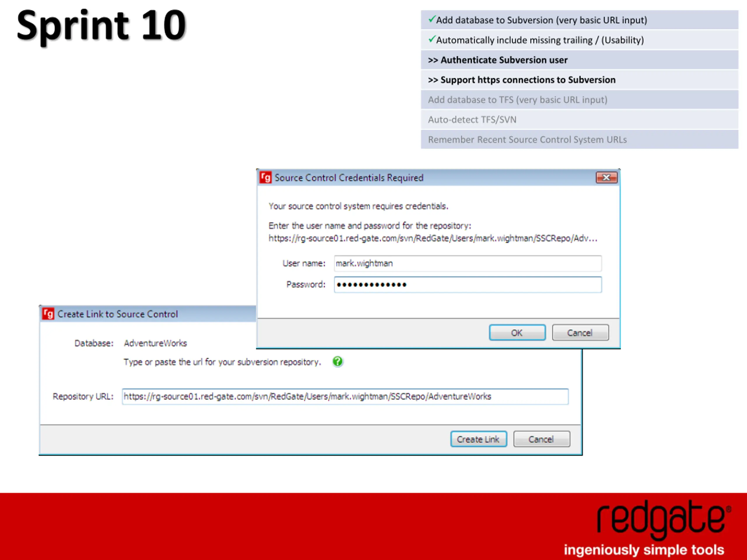Click Red Gate logo in Create Link dialog title
Viewport: 747px width, 560px height.
(x=48, y=314)
